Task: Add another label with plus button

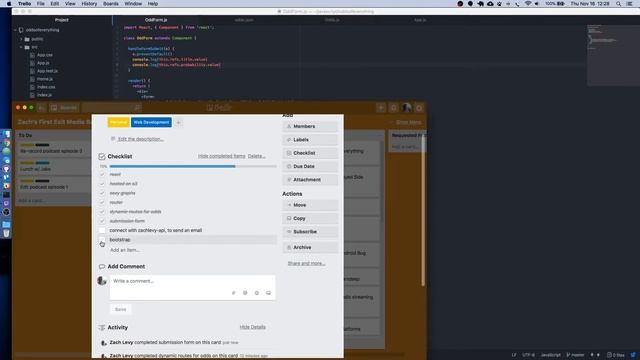Action: [178, 122]
